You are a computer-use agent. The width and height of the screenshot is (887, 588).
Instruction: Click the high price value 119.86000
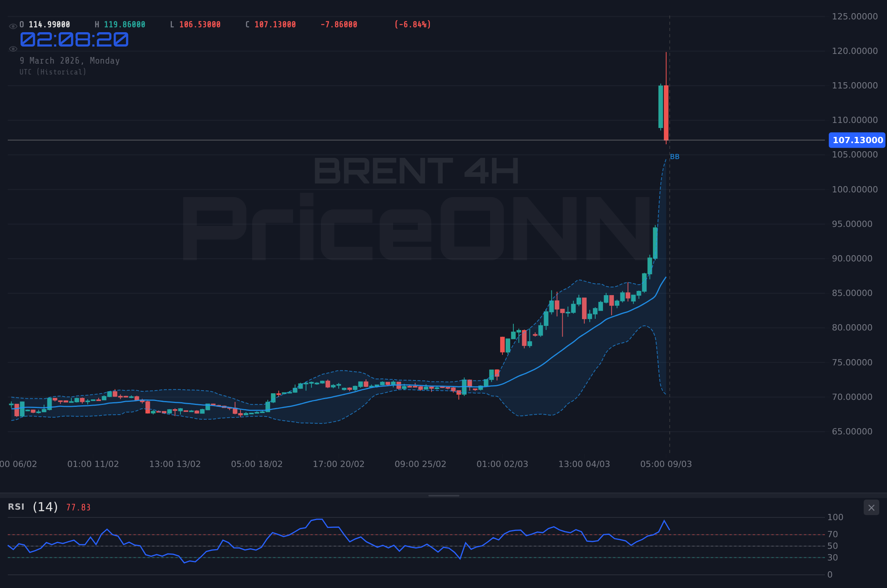point(125,25)
